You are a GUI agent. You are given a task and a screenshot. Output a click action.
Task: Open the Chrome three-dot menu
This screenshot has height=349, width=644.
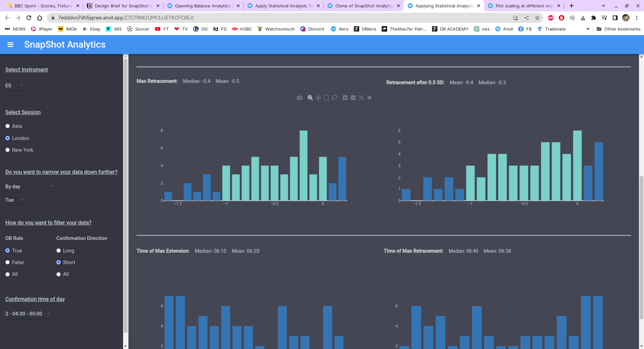point(637,18)
